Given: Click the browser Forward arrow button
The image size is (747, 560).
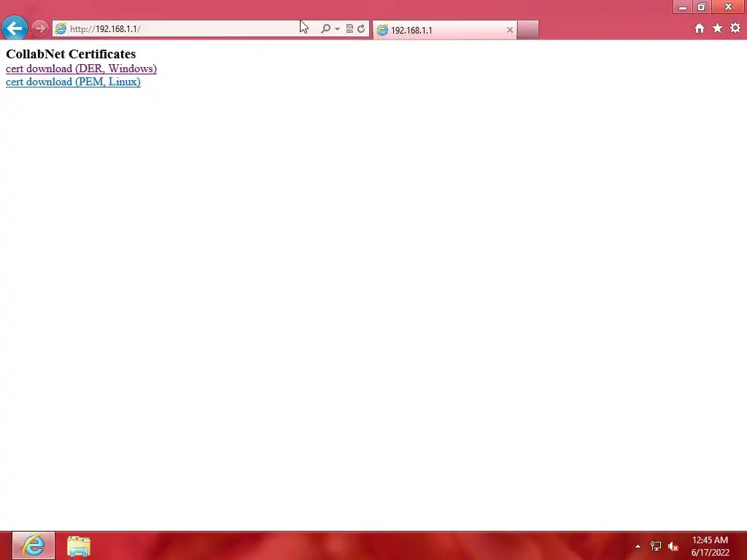Looking at the screenshot, I should pyautogui.click(x=40, y=28).
